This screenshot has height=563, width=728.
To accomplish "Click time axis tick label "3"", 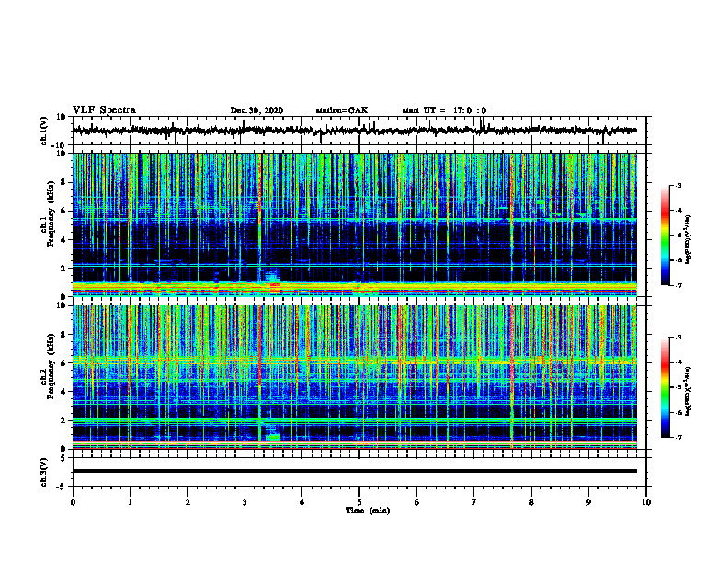I will click(245, 502).
